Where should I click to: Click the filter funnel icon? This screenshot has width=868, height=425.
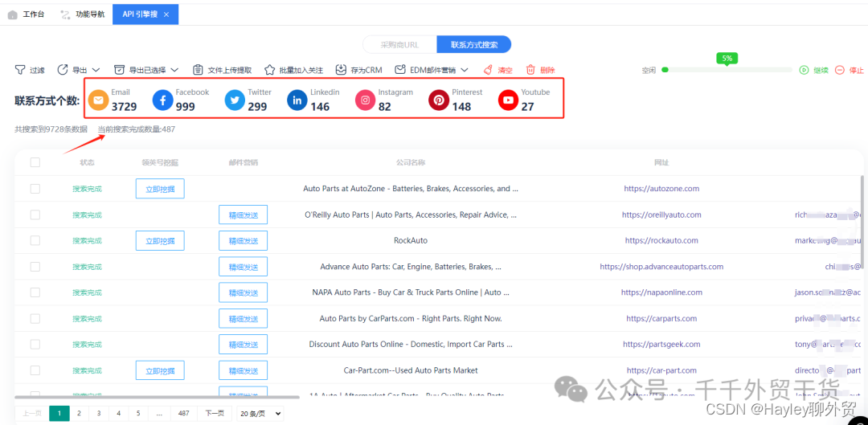coord(20,70)
